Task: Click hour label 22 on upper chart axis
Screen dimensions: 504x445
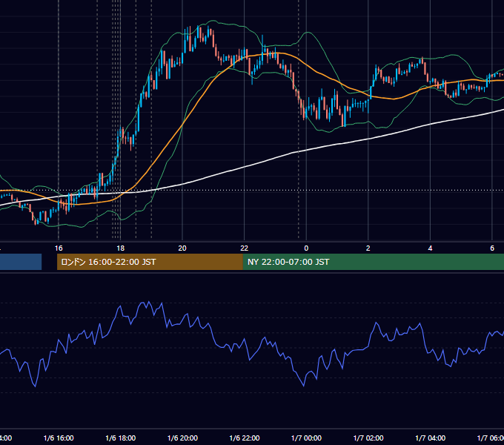Action: (x=245, y=248)
